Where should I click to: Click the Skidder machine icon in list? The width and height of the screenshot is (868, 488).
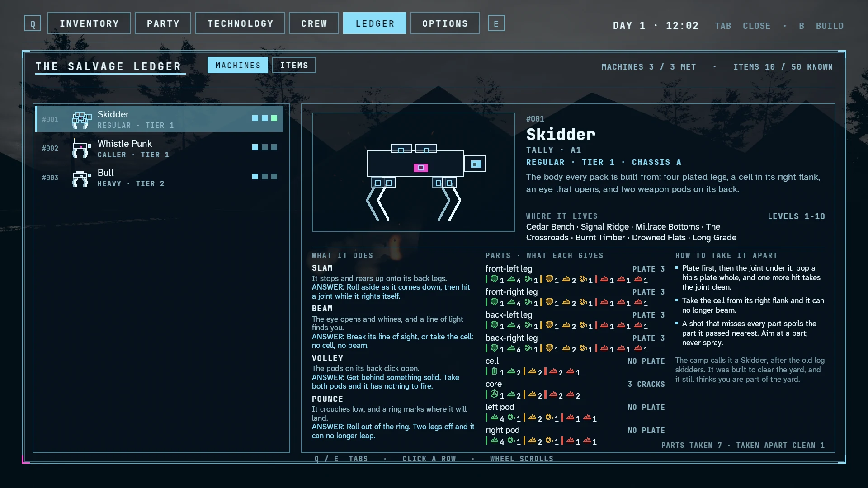tap(81, 120)
